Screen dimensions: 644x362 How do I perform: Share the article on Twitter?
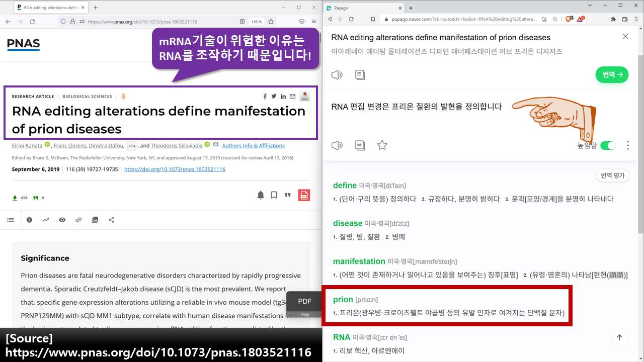(274, 96)
